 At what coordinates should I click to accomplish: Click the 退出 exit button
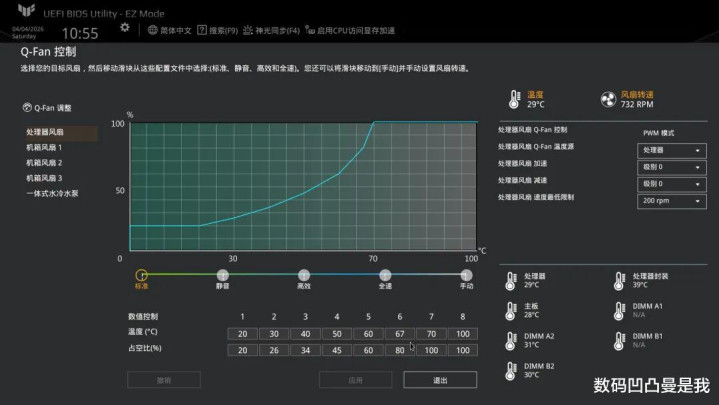coord(440,380)
